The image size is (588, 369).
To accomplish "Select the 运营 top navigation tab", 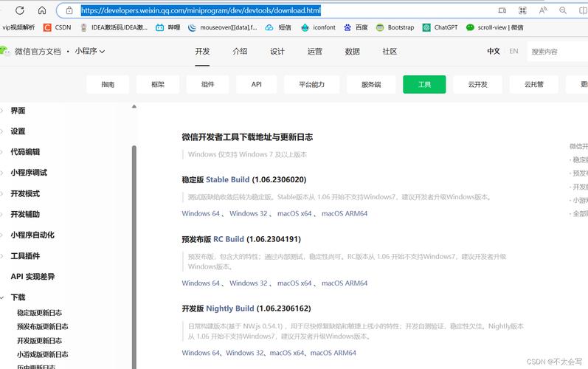I will (x=314, y=52).
